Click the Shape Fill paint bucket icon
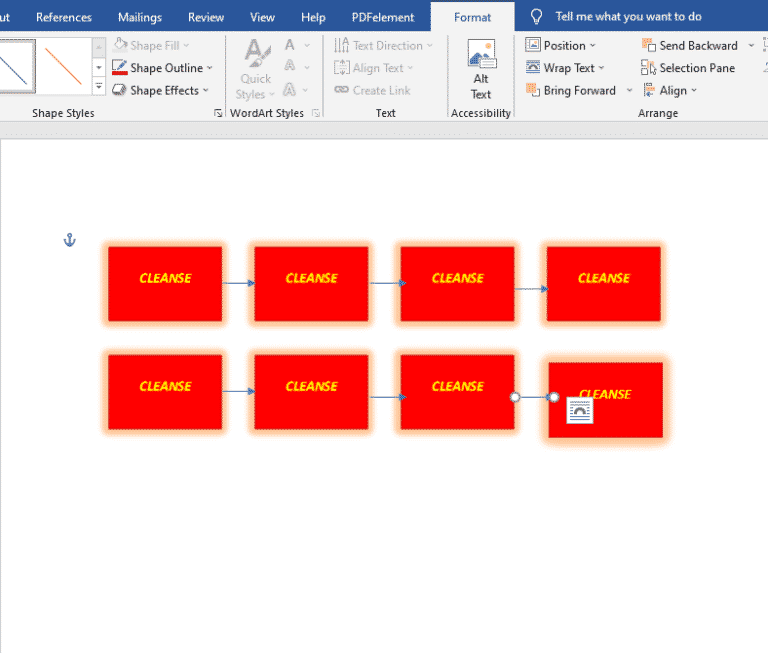The height and width of the screenshot is (653, 768). click(x=120, y=45)
